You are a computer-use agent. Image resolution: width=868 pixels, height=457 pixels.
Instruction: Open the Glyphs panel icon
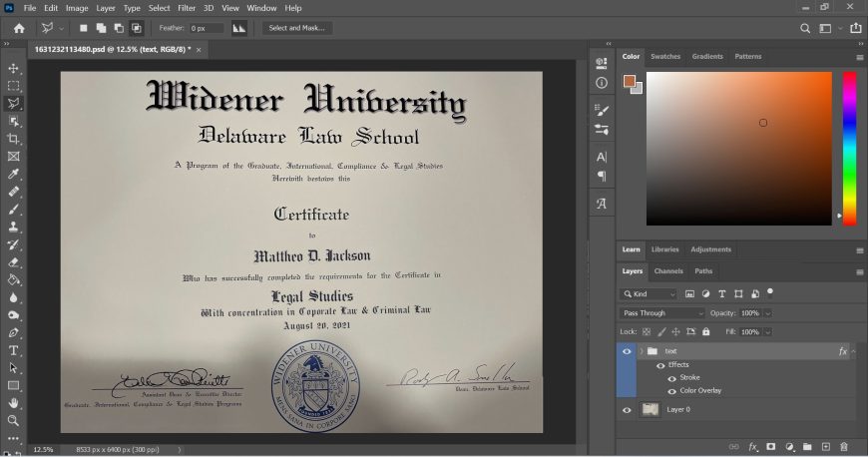(602, 204)
